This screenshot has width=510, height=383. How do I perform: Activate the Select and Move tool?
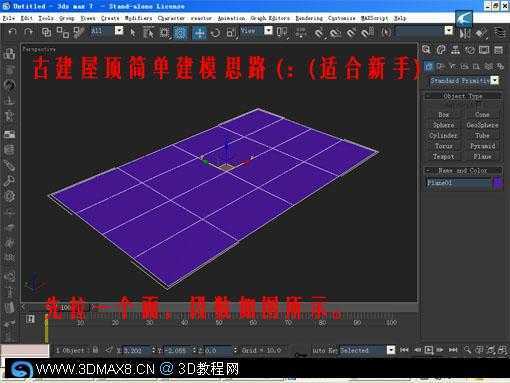point(199,33)
